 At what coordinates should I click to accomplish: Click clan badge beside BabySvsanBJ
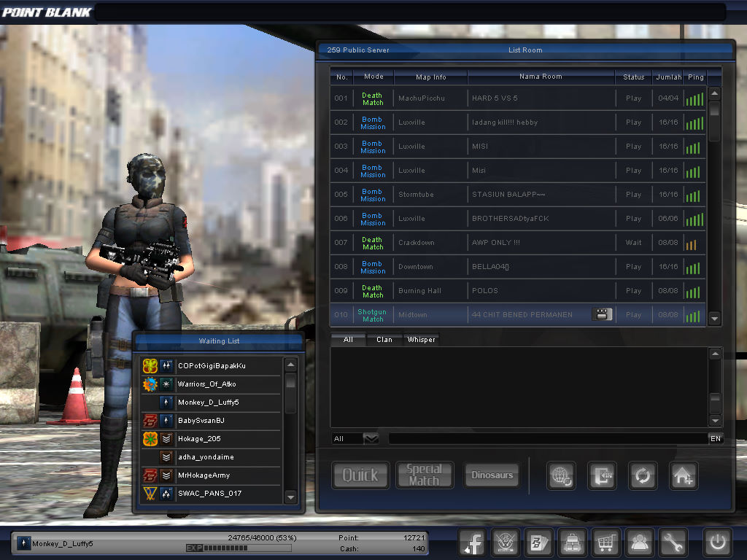(x=150, y=421)
